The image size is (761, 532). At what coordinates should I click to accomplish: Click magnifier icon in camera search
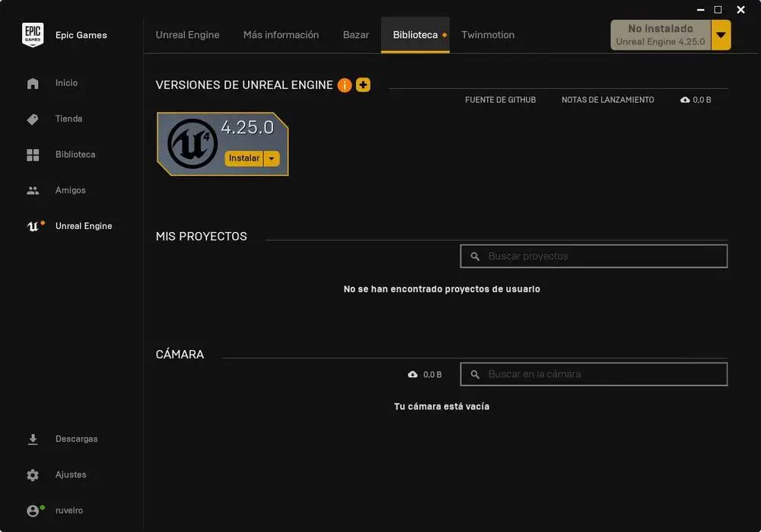tap(475, 374)
